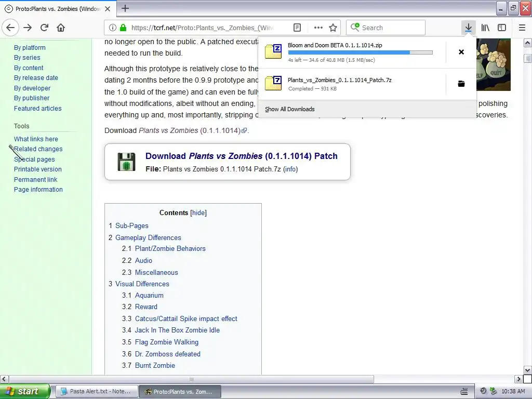Switch to Pasta Alert.txt Notepad taskbar item
Image resolution: width=532 pixels, height=399 pixels.
click(x=97, y=392)
